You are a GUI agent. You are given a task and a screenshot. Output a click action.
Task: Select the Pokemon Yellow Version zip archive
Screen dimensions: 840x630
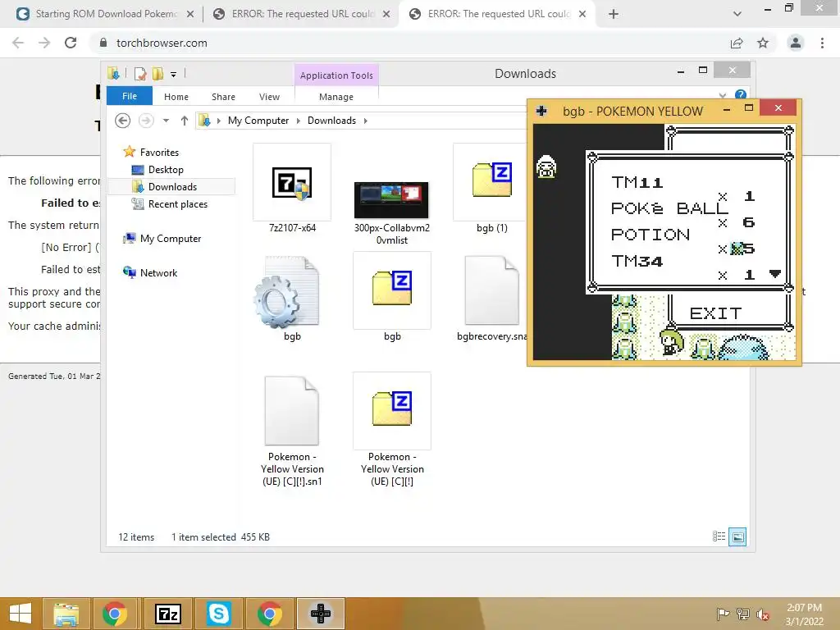392,430
